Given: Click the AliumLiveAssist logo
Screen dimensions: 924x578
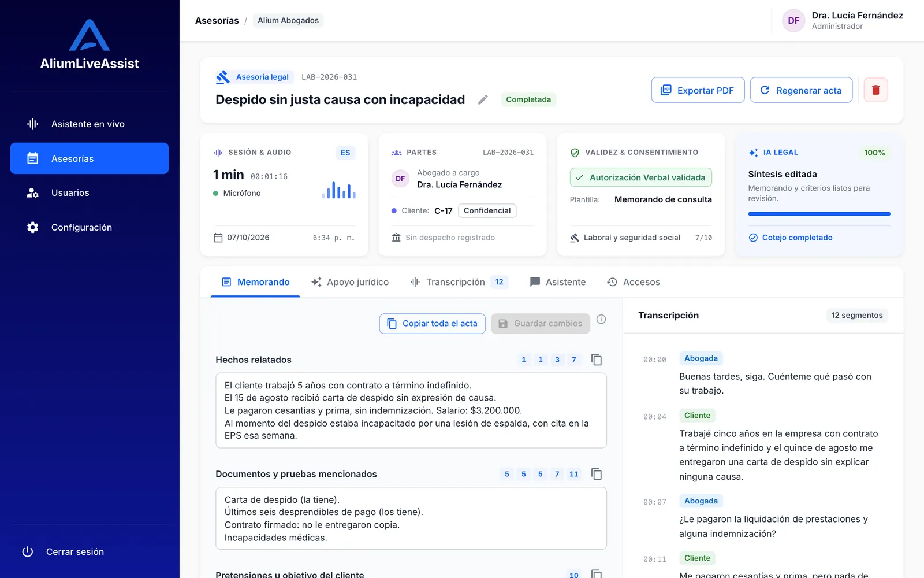Looking at the screenshot, I should click(90, 45).
